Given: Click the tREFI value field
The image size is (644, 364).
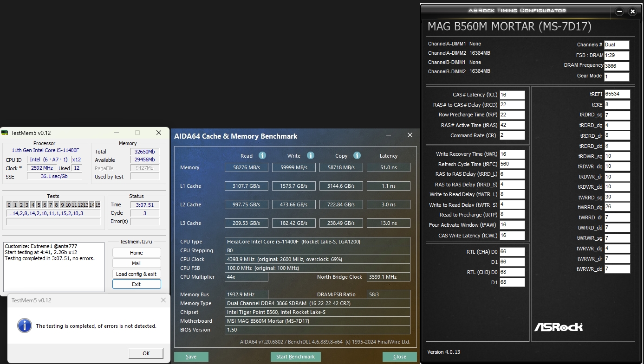Looking at the screenshot, I should point(618,94).
